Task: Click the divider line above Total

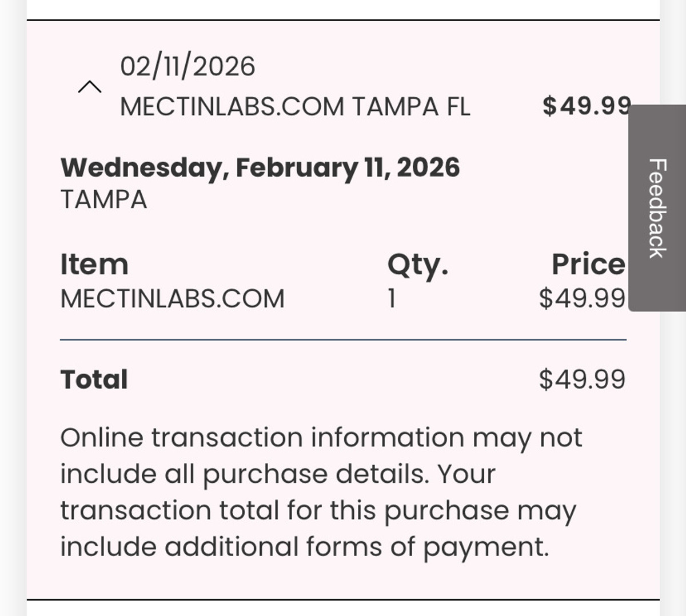Action: coord(343,339)
